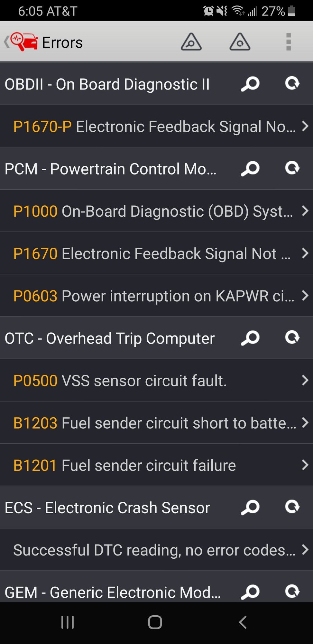Go back using the Errors header logo
The width and height of the screenshot is (313, 644).
[23, 42]
